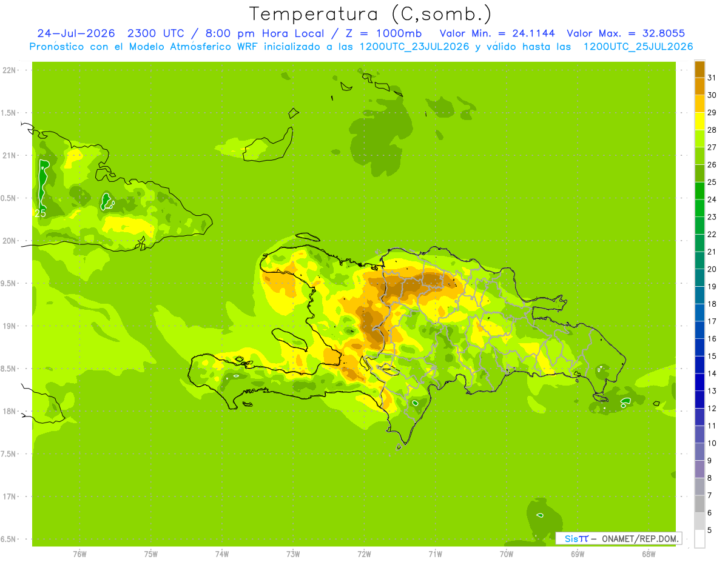728x562 pixels.
Task: Click the forecast date "24-Jul-2026"
Action: (76, 33)
